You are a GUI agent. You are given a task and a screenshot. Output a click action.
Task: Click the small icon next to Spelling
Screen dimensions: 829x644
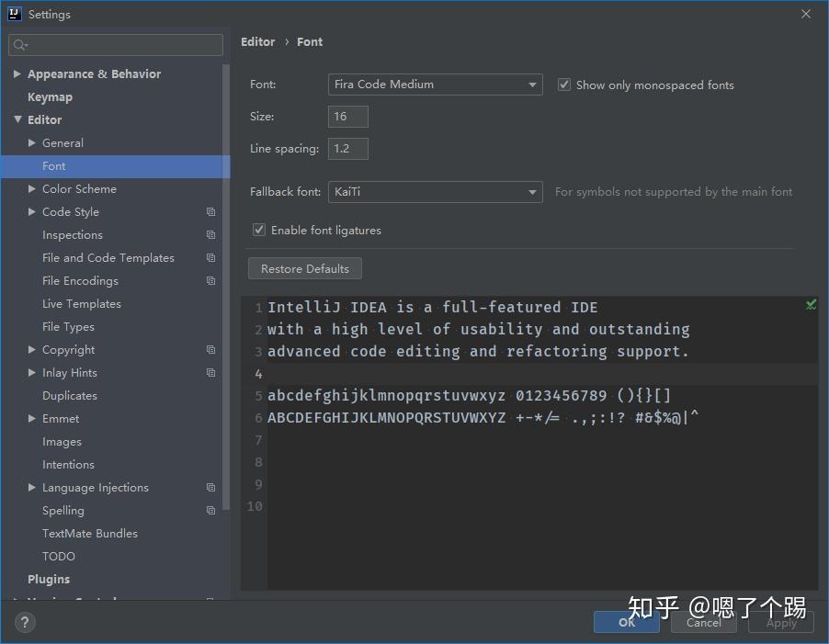pos(210,510)
